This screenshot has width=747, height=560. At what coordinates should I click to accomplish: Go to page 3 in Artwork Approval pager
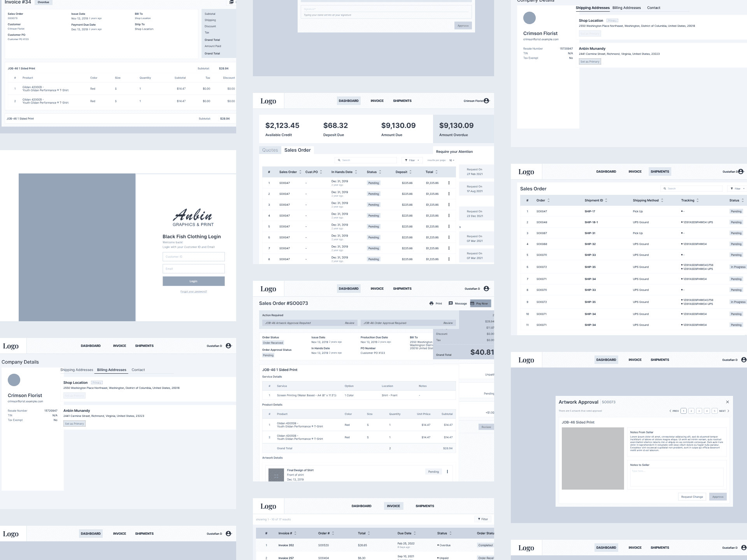pyautogui.click(x=699, y=411)
